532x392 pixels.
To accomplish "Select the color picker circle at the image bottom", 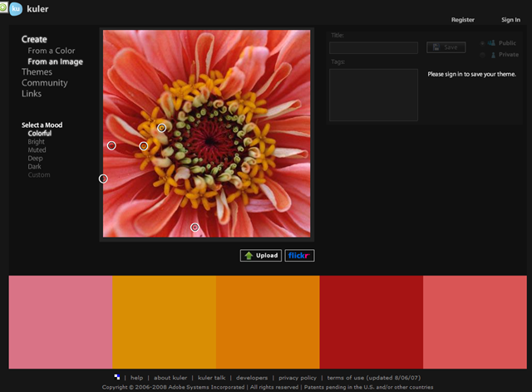I will click(195, 228).
